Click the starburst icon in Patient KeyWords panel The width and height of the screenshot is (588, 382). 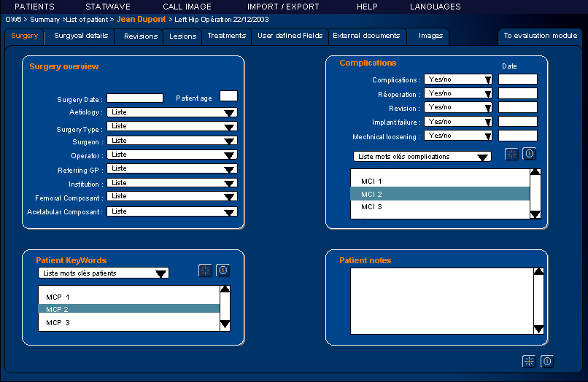205,270
